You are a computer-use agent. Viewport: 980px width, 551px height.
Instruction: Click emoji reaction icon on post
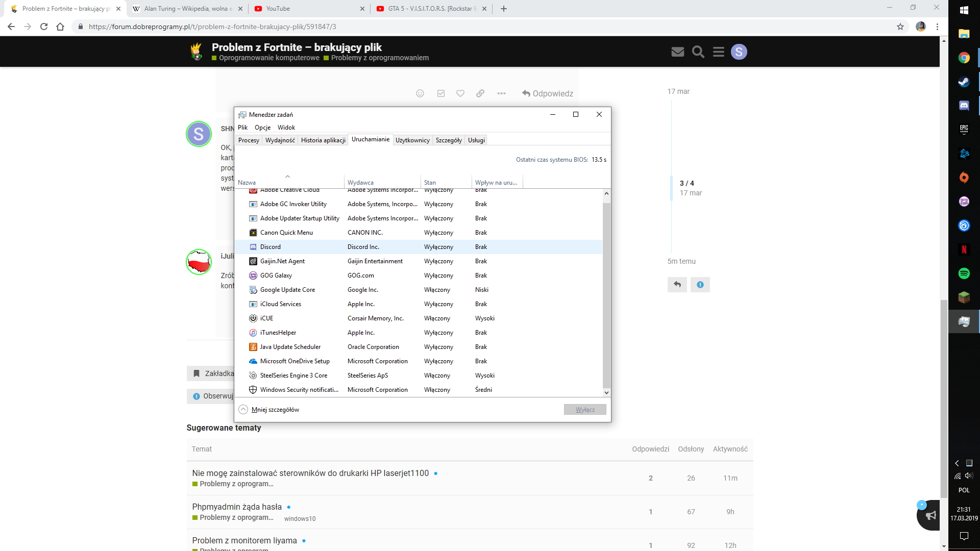coord(420,93)
